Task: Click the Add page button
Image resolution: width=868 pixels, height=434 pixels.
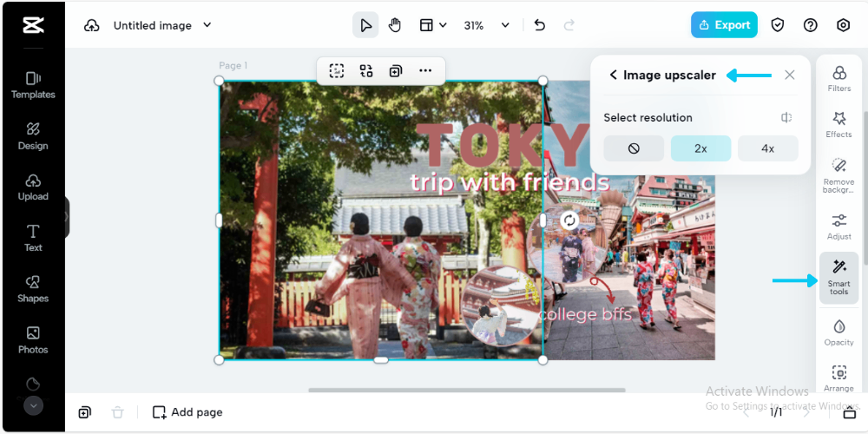Action: click(187, 411)
